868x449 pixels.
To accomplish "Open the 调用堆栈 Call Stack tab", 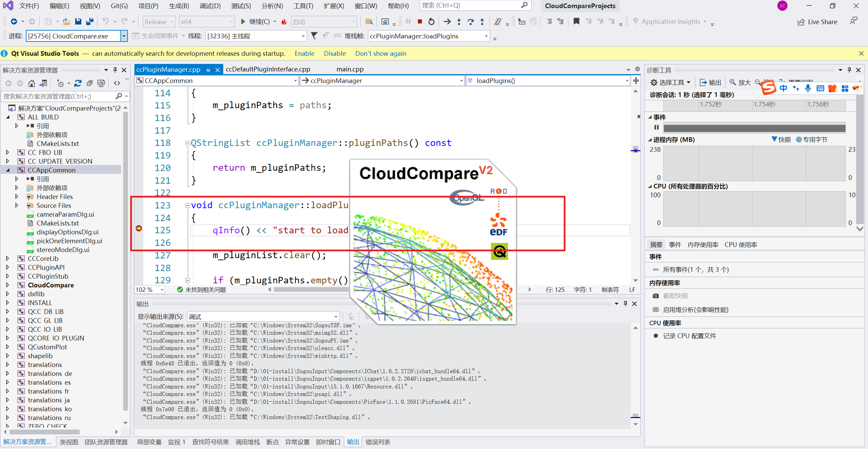I will (247, 442).
